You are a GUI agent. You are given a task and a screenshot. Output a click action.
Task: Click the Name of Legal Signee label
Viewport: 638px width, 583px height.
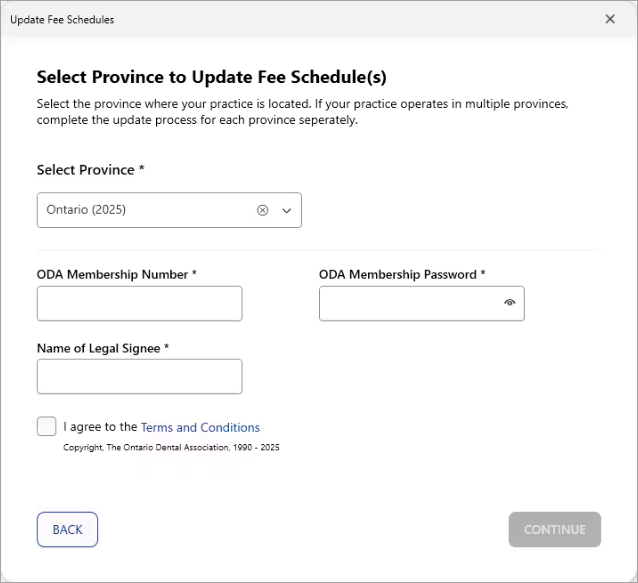pos(102,348)
